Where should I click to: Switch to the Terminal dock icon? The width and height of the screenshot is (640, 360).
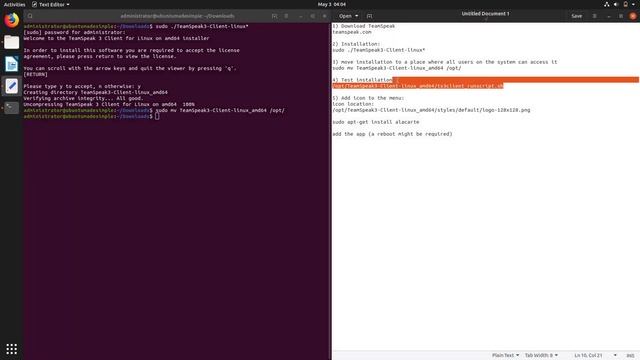point(11,108)
